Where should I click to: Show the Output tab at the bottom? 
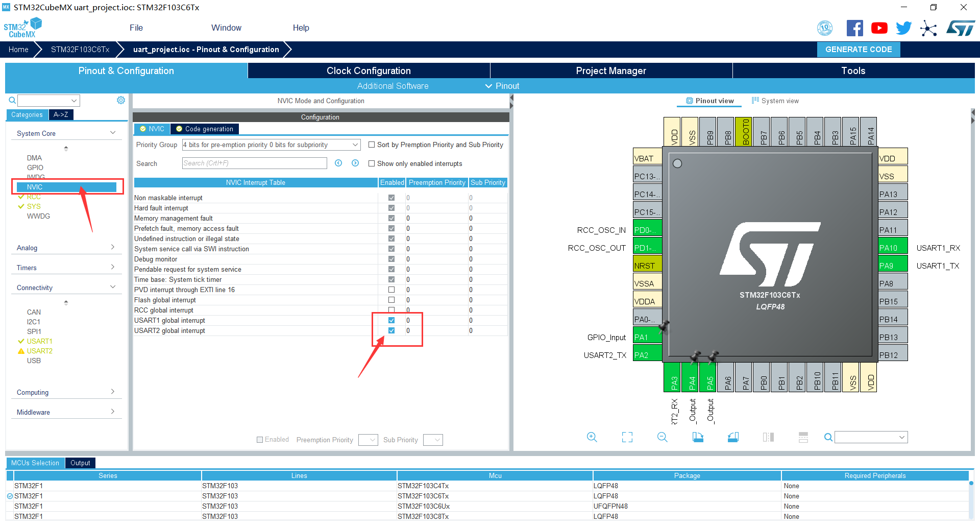click(x=80, y=463)
